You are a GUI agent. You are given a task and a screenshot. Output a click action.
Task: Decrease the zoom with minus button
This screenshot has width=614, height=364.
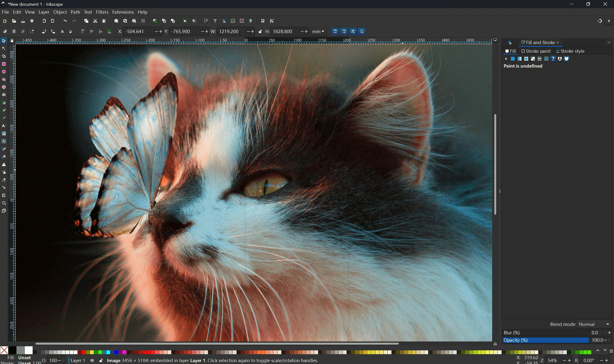[x=564, y=360]
